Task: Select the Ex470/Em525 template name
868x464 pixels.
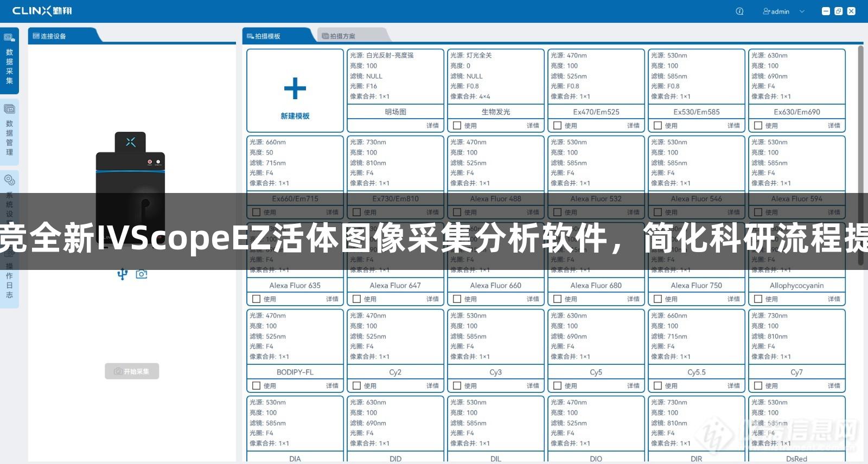Action: pyautogui.click(x=596, y=112)
